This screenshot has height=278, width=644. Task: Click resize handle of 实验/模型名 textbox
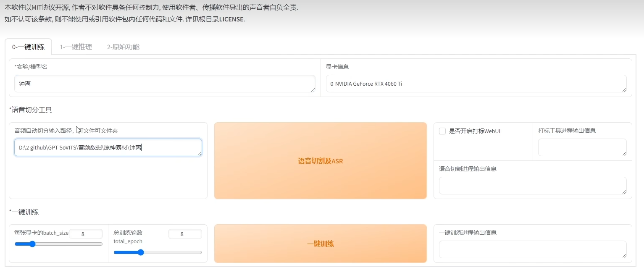tap(313, 89)
